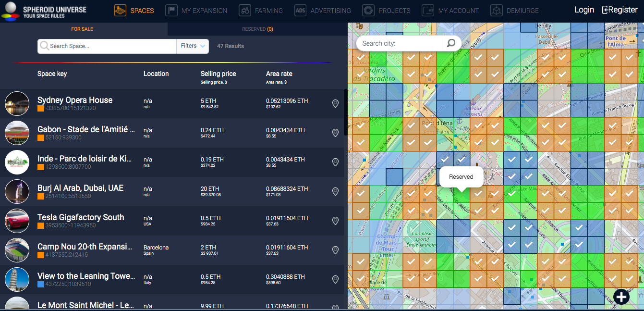Open Gabon stadium thumbnail

(x=17, y=133)
